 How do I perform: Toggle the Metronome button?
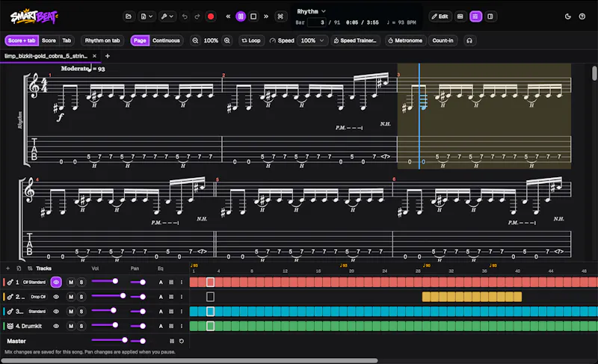pyautogui.click(x=405, y=40)
